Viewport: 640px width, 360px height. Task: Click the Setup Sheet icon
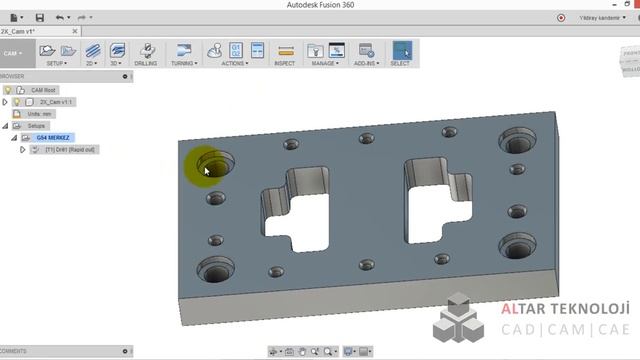[x=257, y=50]
